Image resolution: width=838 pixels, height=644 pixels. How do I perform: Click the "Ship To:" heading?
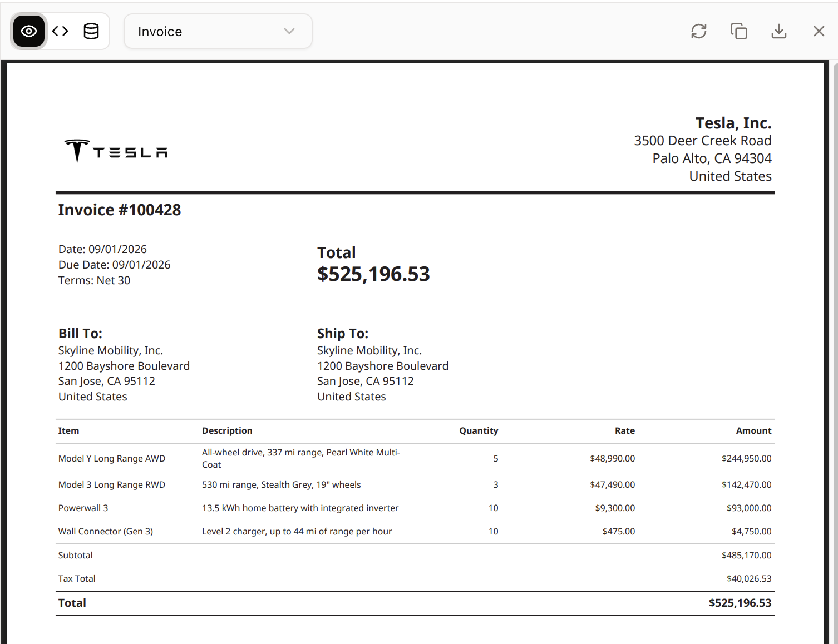[x=343, y=333]
